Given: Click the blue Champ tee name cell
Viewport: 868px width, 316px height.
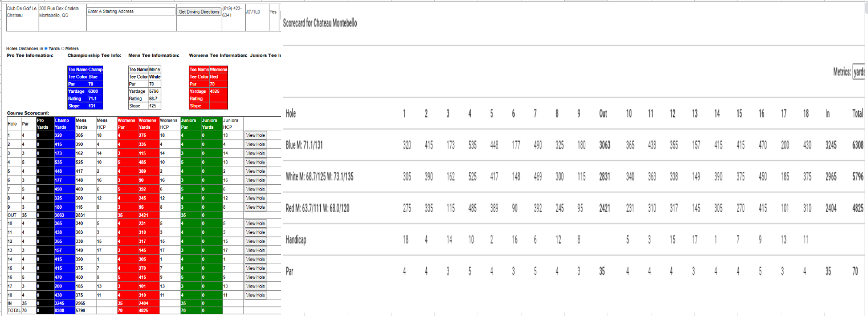Looking at the screenshot, I should click(x=95, y=70).
